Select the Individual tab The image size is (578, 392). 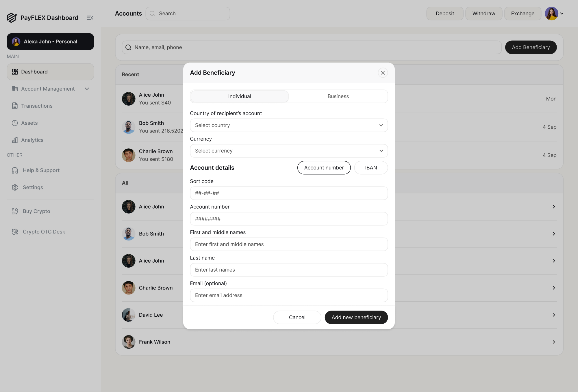click(x=239, y=96)
